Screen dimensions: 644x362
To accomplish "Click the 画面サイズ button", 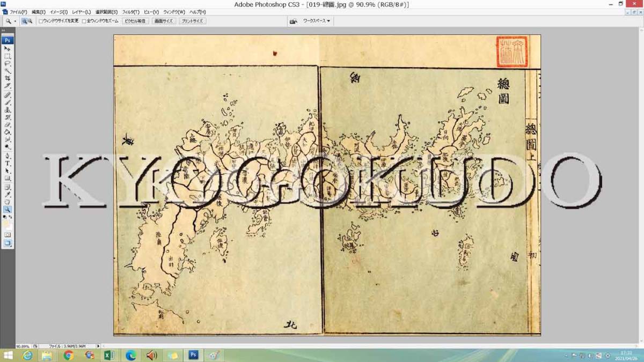I will pyautogui.click(x=163, y=21).
